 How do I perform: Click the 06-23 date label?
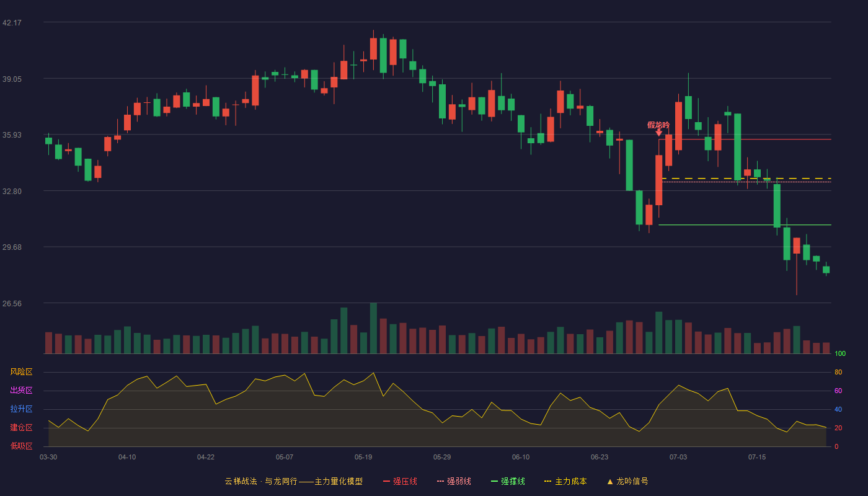point(600,457)
